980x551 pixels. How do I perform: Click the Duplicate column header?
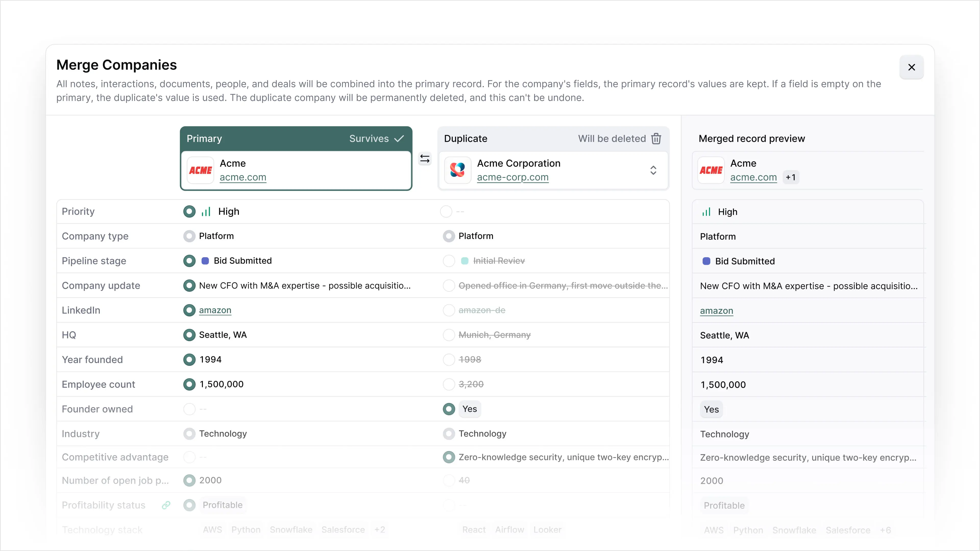point(553,139)
